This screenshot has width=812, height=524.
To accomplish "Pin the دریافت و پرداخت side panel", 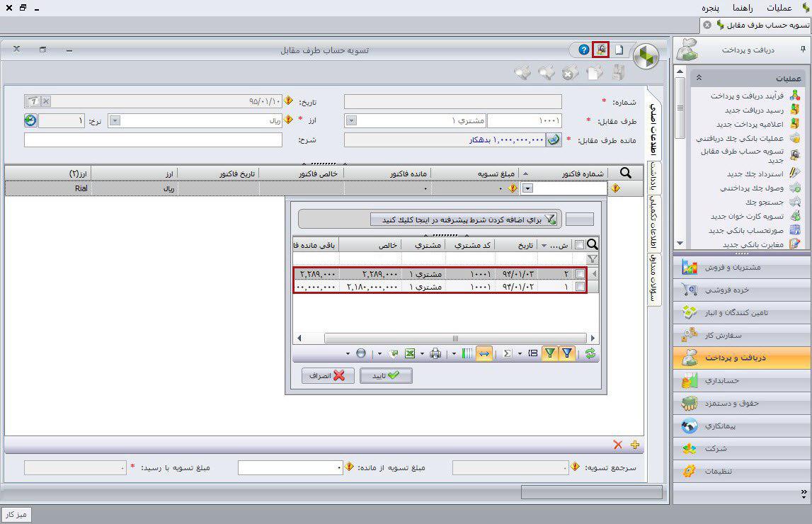I will pos(803,49).
